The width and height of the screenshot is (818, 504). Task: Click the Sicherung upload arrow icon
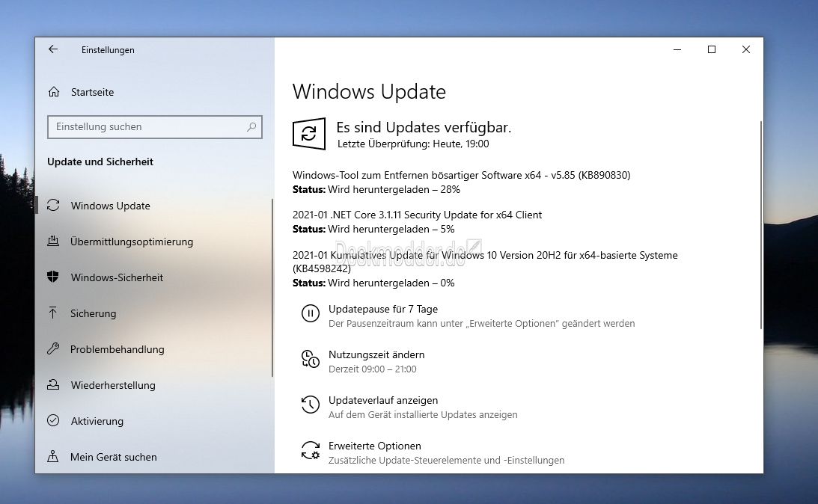click(52, 313)
